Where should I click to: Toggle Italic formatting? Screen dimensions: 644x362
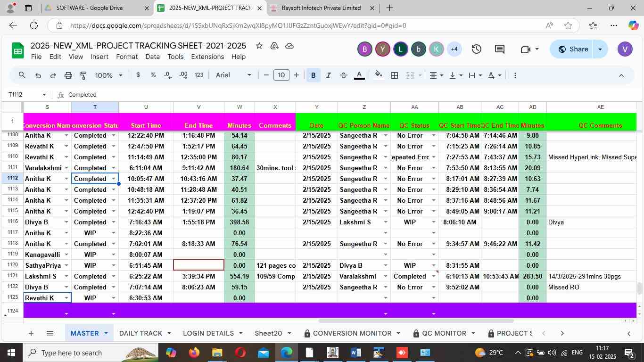point(328,75)
